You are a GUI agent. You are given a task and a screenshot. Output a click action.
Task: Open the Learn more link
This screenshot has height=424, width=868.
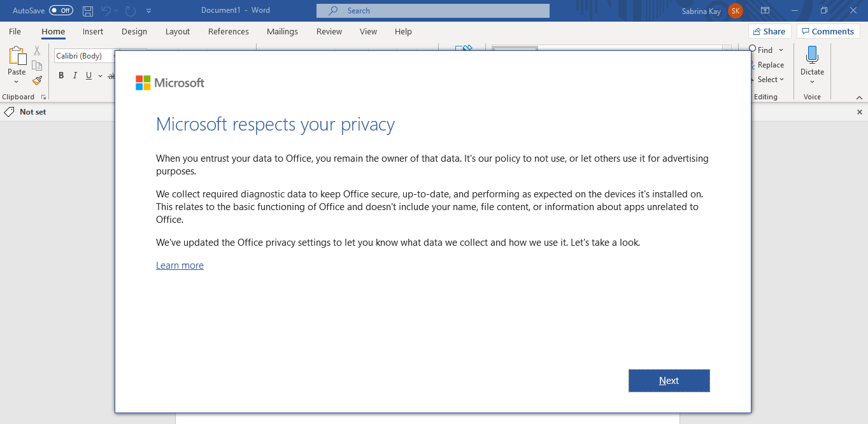pyautogui.click(x=180, y=265)
